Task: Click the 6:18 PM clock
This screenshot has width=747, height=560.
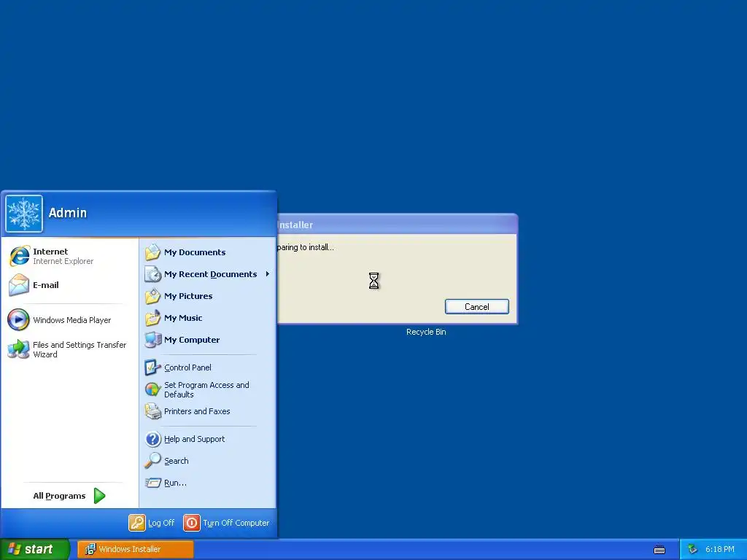Action: pos(720,549)
